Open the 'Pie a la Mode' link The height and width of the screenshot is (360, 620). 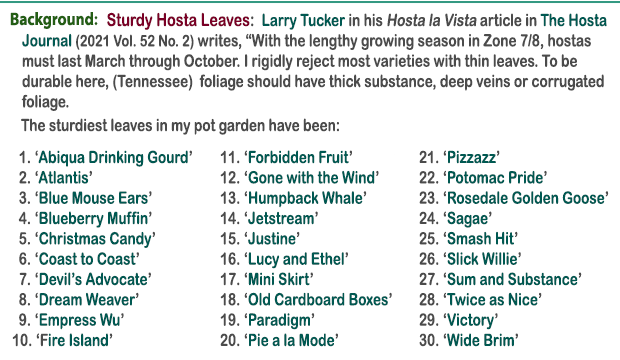(x=292, y=340)
